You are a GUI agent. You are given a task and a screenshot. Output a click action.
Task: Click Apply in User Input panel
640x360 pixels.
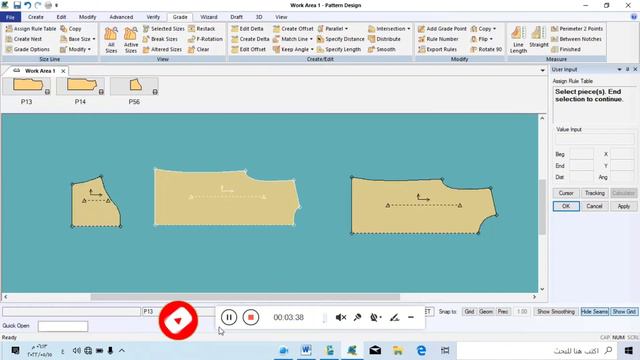click(x=623, y=206)
